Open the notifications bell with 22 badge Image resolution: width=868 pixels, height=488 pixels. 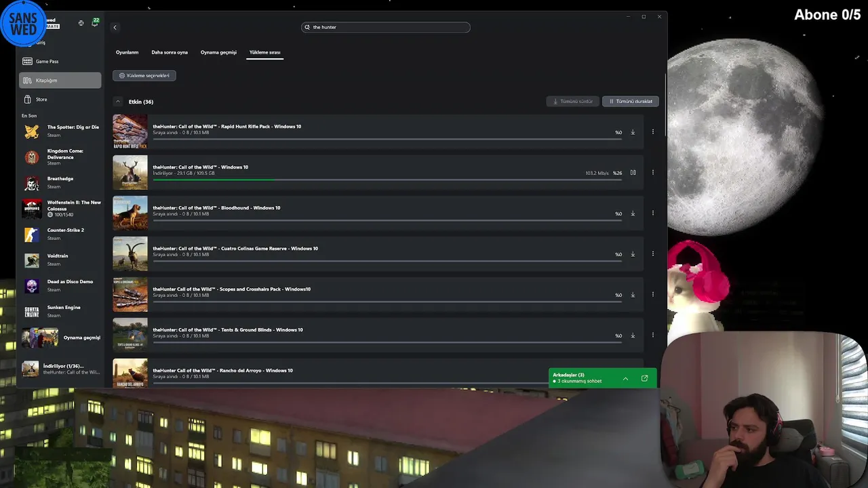pyautogui.click(x=95, y=22)
